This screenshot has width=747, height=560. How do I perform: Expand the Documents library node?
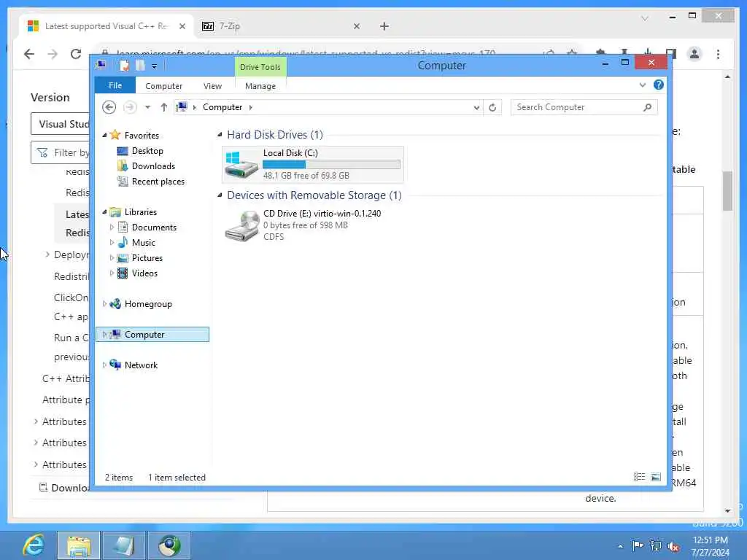(x=112, y=227)
